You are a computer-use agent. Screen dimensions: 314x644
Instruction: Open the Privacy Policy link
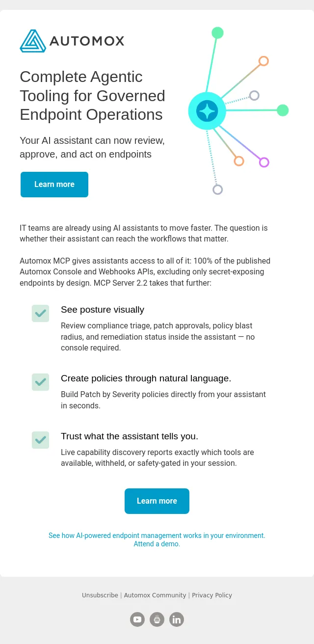[212, 595]
